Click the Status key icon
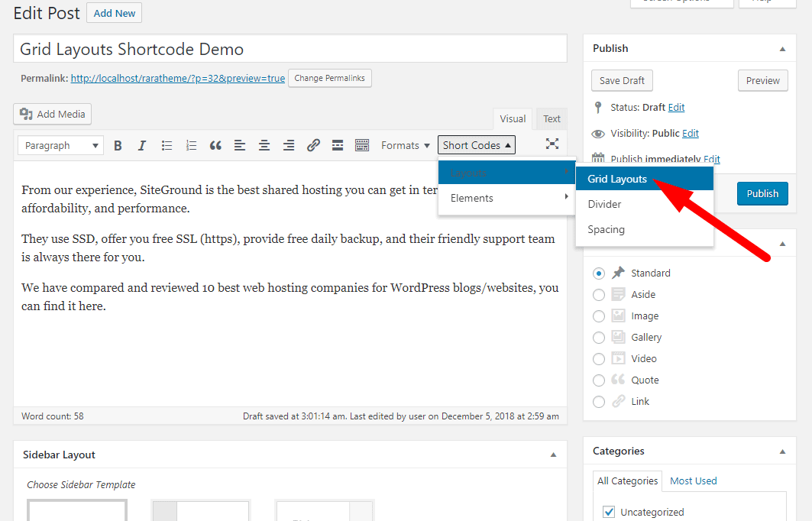This screenshot has height=521, width=812. 598,107
